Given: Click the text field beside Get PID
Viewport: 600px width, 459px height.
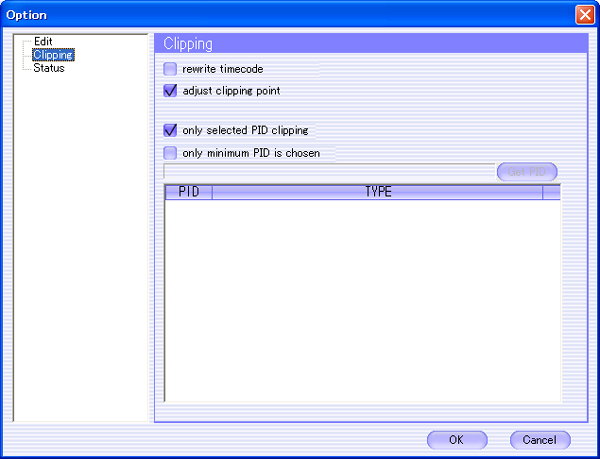Looking at the screenshot, I should (x=328, y=172).
